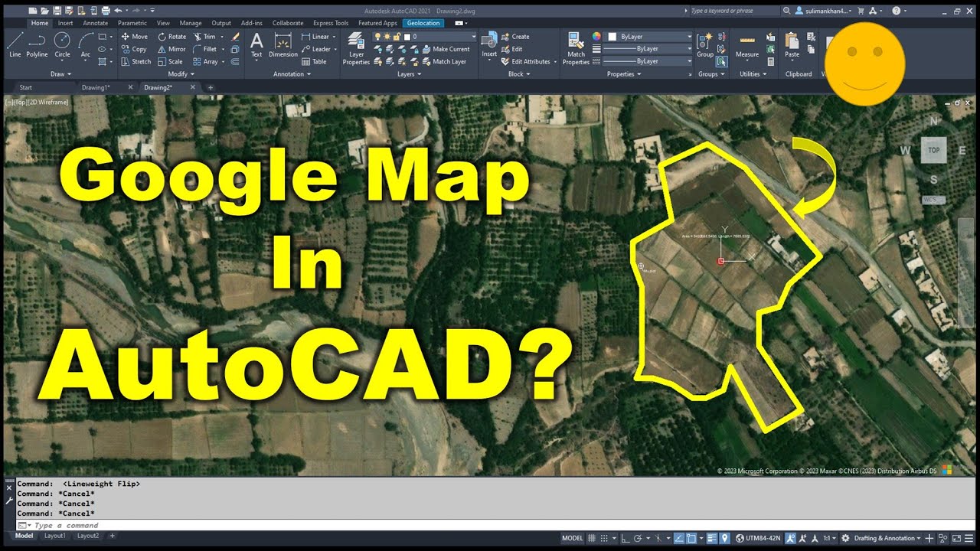Screen dimensions: 980x551
Task: Save drawing from quick access toolbar
Action: click(x=57, y=11)
